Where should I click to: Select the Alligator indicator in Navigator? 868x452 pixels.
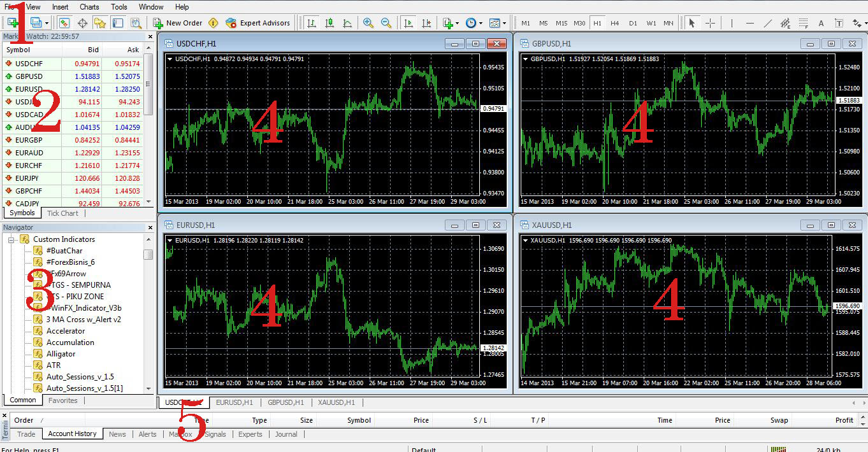point(61,354)
